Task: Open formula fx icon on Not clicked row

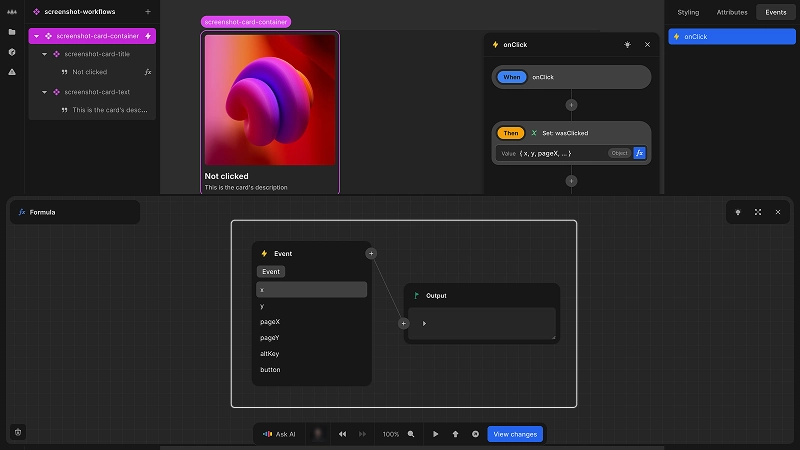Action: pos(148,72)
